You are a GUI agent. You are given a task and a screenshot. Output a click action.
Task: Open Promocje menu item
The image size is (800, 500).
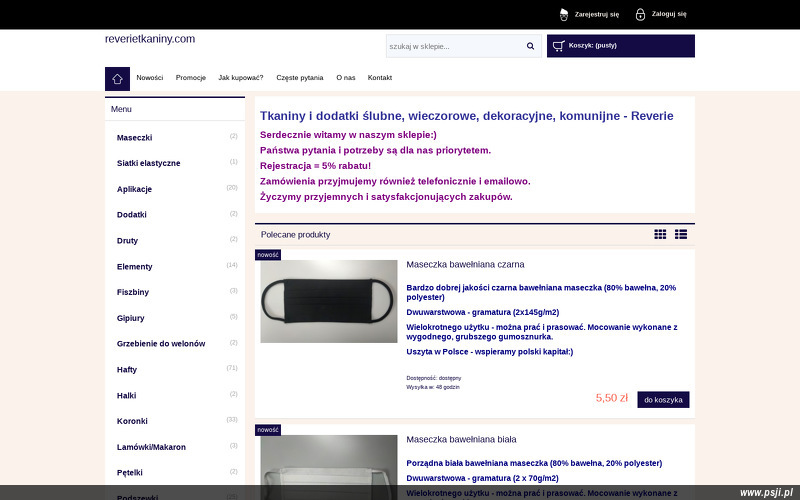coord(191,78)
